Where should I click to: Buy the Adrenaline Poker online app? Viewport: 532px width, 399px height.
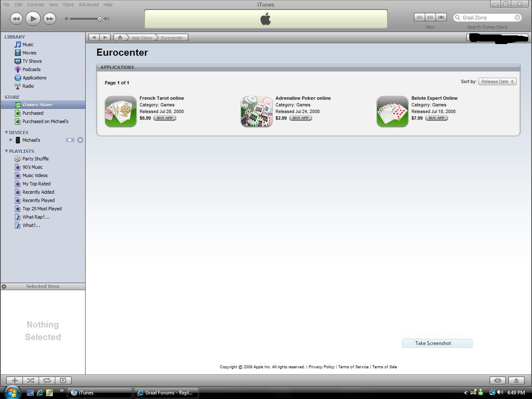pos(300,118)
